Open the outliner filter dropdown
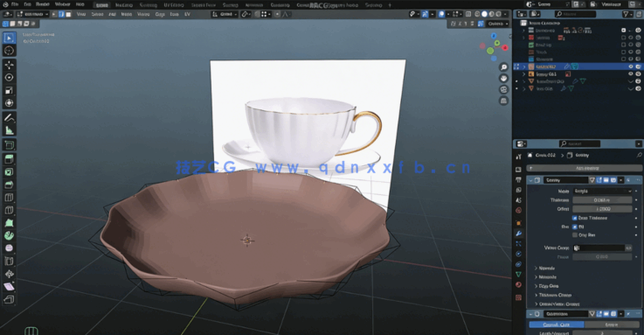Viewport: 644px width, 335px height. pyautogui.click(x=627, y=14)
